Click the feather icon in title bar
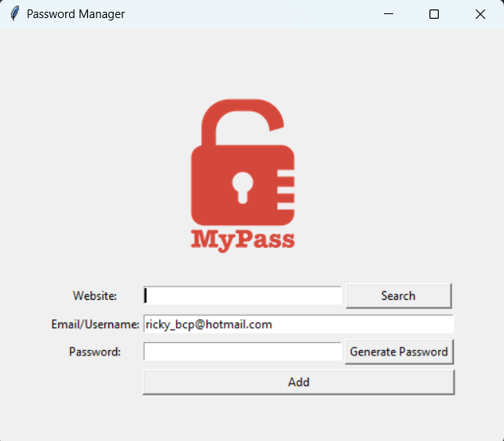Image resolution: width=504 pixels, height=441 pixels. (14, 14)
